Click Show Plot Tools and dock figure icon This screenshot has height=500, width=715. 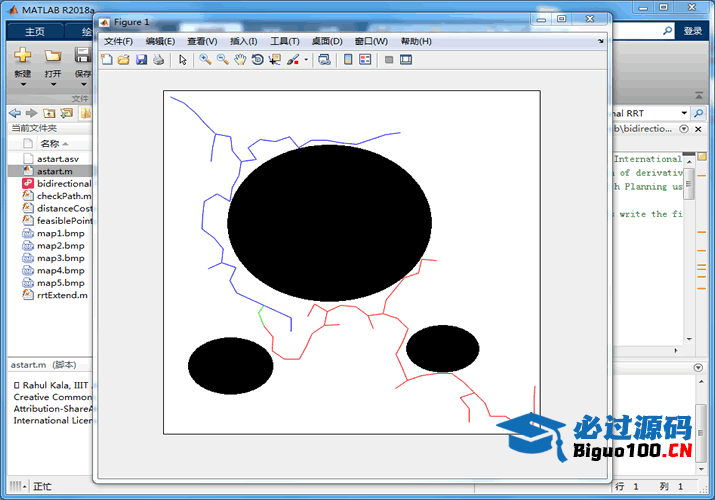(x=406, y=60)
